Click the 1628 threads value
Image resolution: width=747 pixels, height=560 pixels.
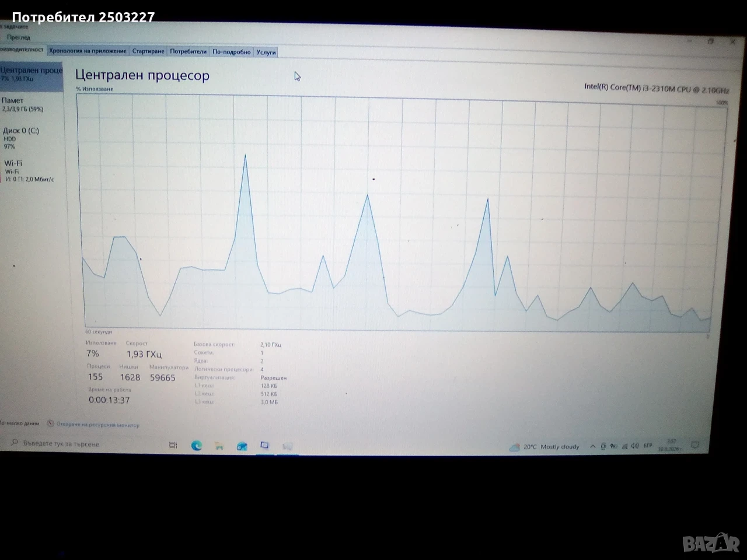[x=130, y=377]
